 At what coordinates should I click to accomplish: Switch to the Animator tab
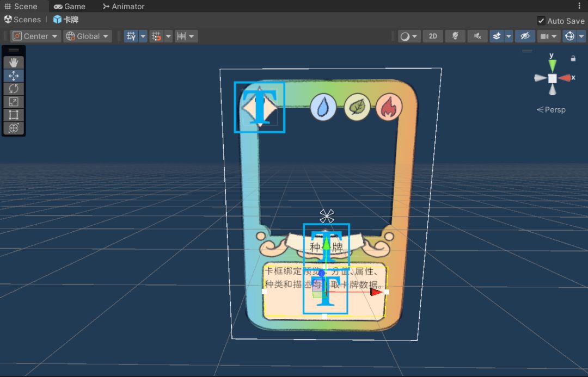[124, 7]
